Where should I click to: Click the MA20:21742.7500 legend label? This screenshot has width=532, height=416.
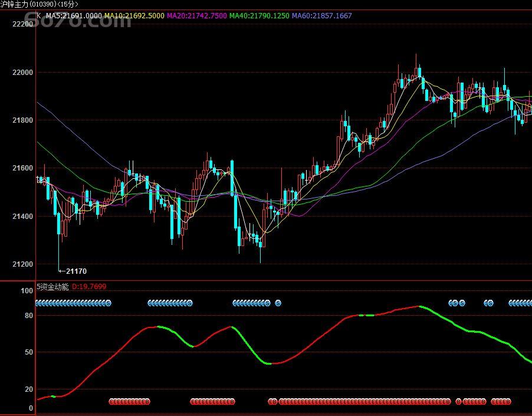point(197,15)
